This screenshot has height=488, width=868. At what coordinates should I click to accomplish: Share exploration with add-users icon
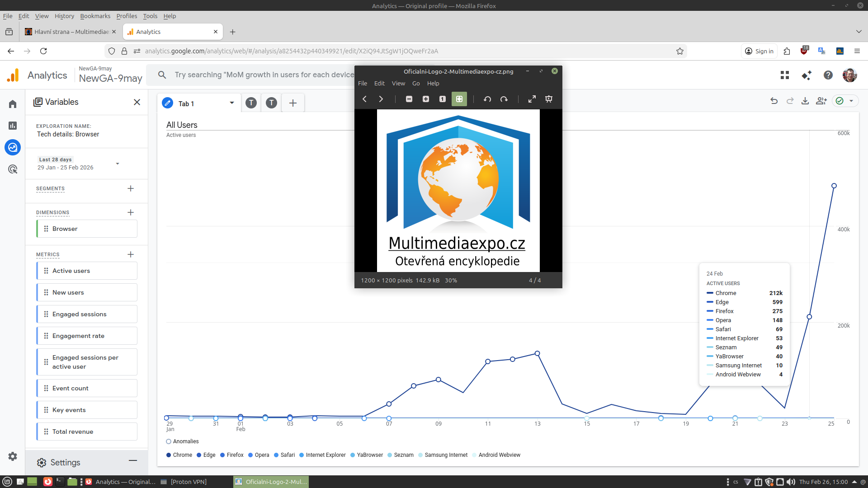pos(821,101)
